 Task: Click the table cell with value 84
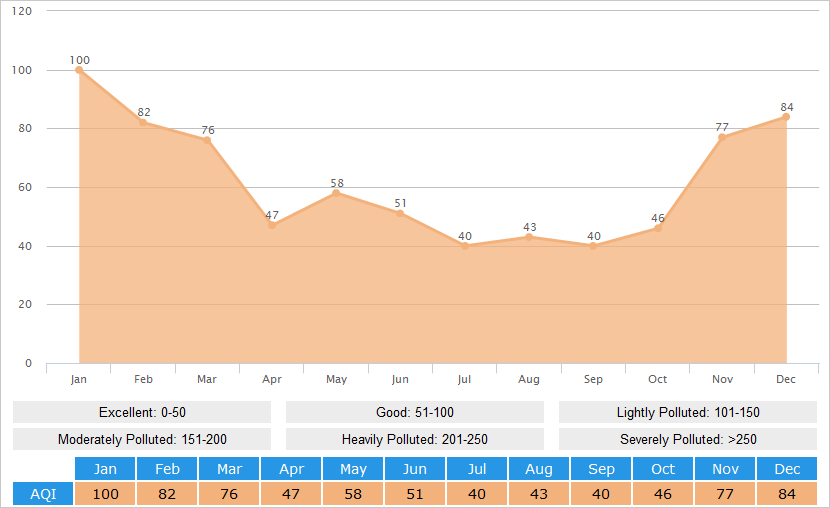click(787, 494)
